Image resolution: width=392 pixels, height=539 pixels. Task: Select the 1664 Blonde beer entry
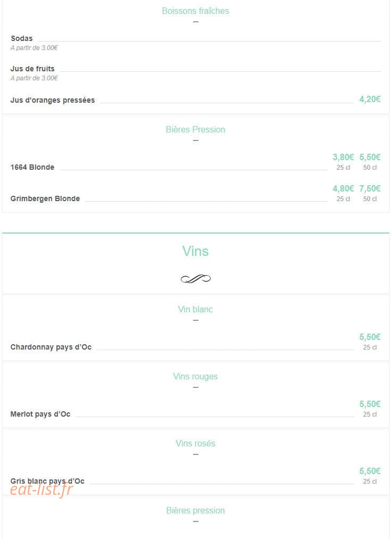[x=32, y=168]
